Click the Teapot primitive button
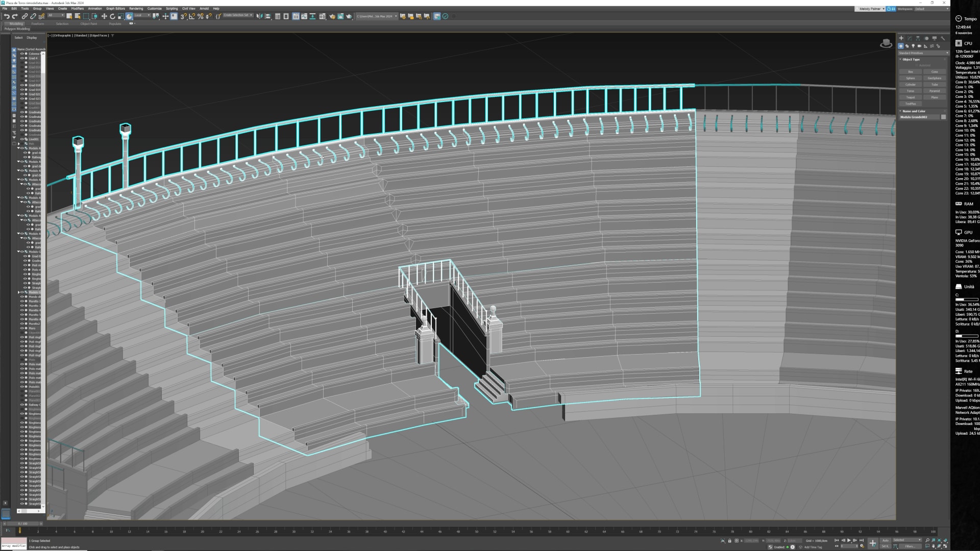Image resolution: width=980 pixels, height=551 pixels. pos(911,97)
